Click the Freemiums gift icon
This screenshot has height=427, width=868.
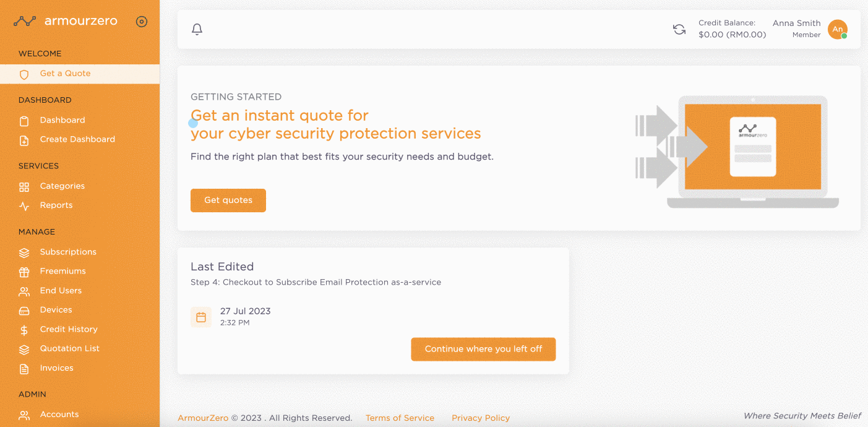click(24, 272)
